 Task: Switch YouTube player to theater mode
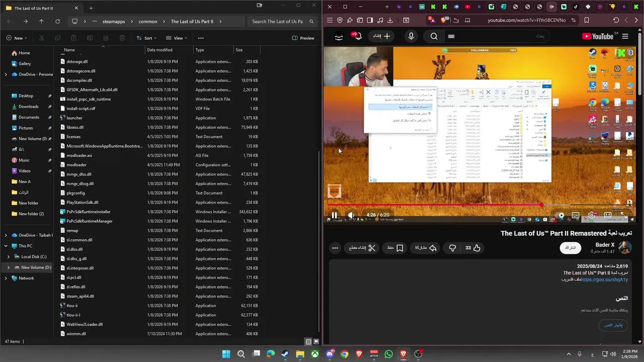[608, 215]
